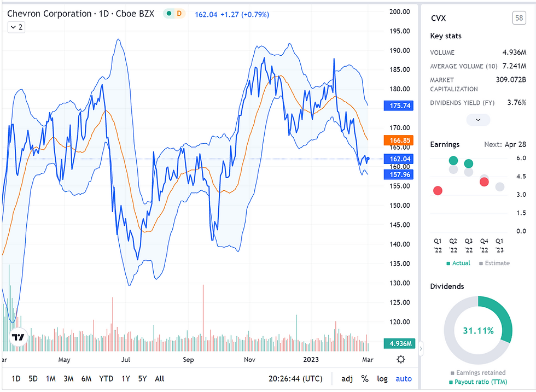Switch chart to percentage scale
This screenshot has width=536, height=392.
364,378
